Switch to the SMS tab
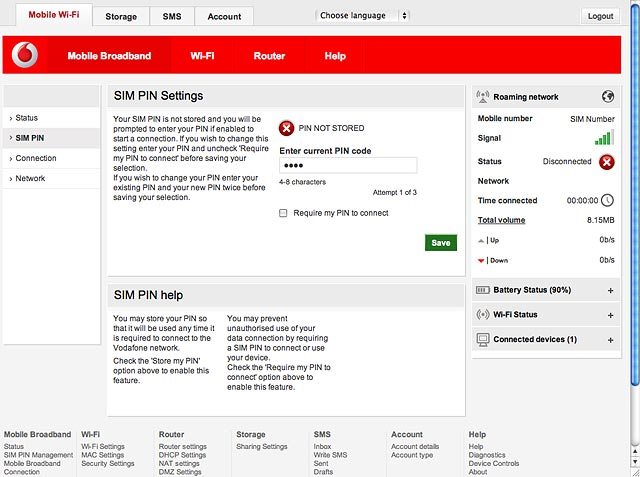This screenshot has height=477, width=640. coord(172,17)
